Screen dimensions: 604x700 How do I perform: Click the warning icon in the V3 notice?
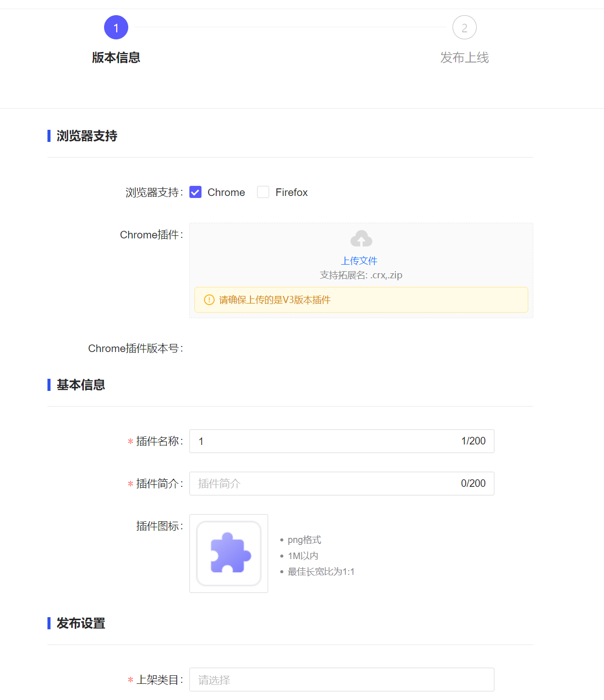click(209, 300)
